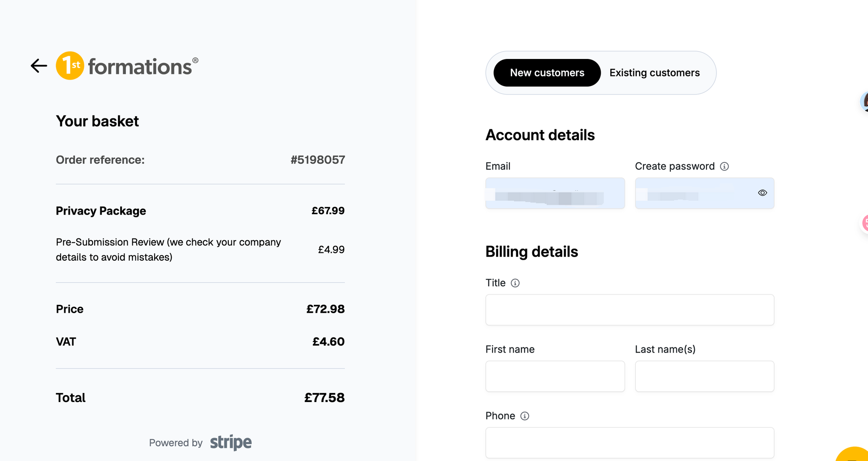
Task: Open the chat avatar bubble at right edge
Action: coord(864,102)
